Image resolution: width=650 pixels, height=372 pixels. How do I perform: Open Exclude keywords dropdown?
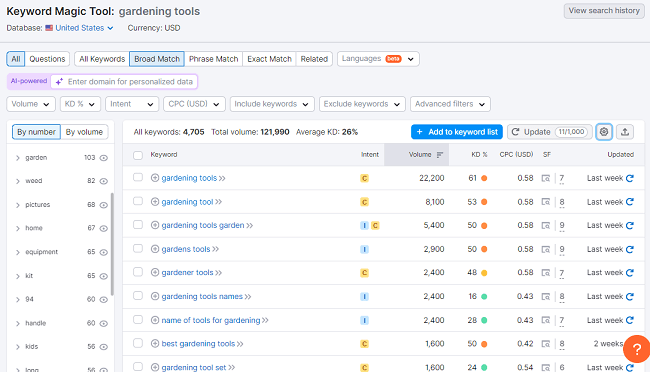[x=362, y=104]
